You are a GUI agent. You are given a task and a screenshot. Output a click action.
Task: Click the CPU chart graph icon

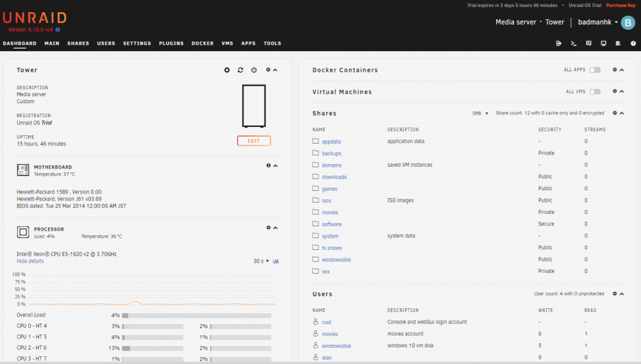click(x=276, y=261)
